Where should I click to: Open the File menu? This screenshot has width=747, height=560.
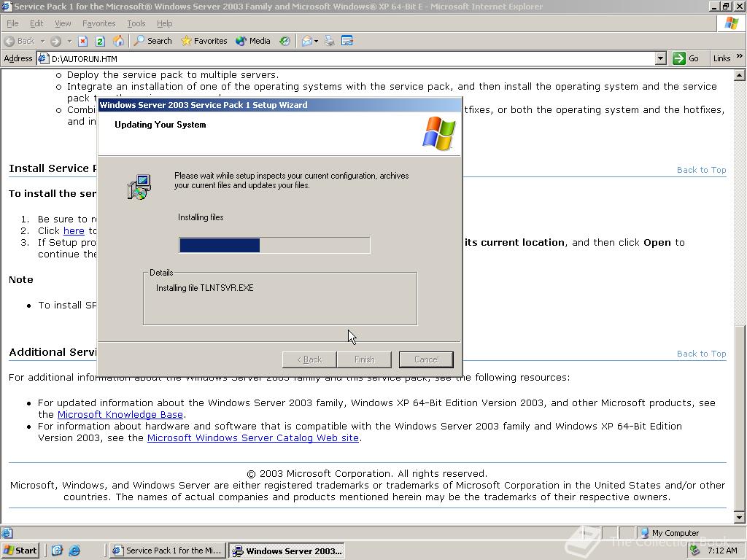[x=13, y=23]
